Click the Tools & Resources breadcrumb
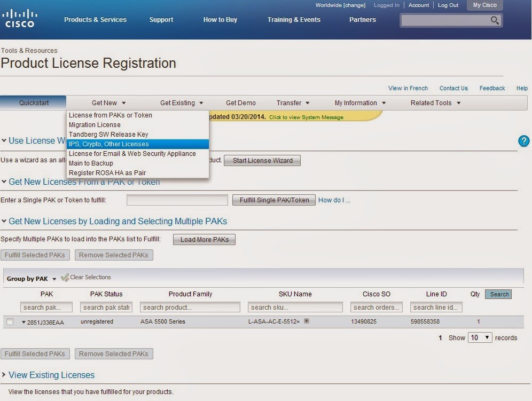The height and width of the screenshot is (401, 532). pyautogui.click(x=29, y=51)
